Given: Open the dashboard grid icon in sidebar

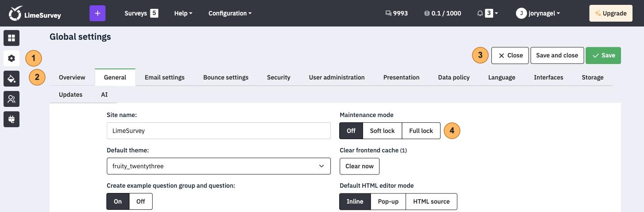Looking at the screenshot, I should pyautogui.click(x=11, y=38).
